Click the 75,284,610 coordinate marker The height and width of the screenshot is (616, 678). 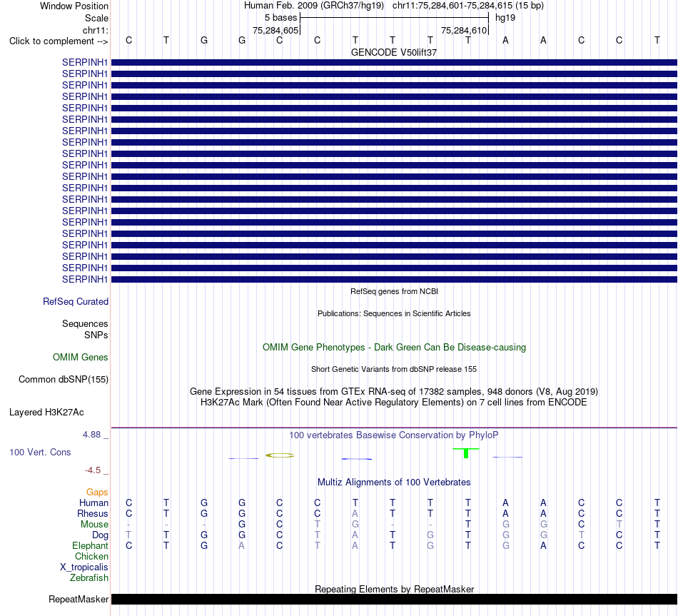point(464,30)
